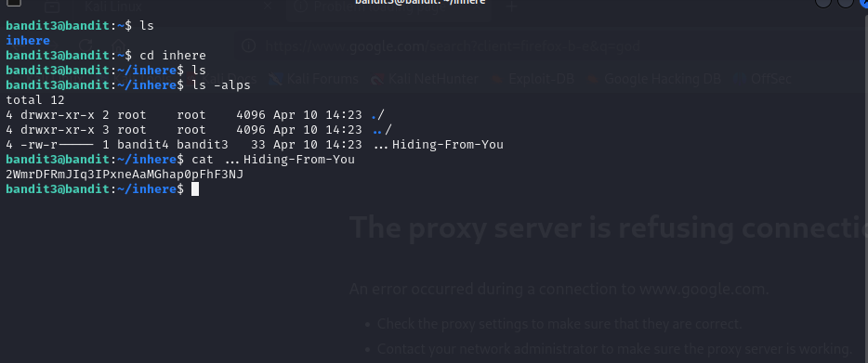Click the blue inhere directory listing
Viewport: 868px width, 363px height.
(x=28, y=41)
